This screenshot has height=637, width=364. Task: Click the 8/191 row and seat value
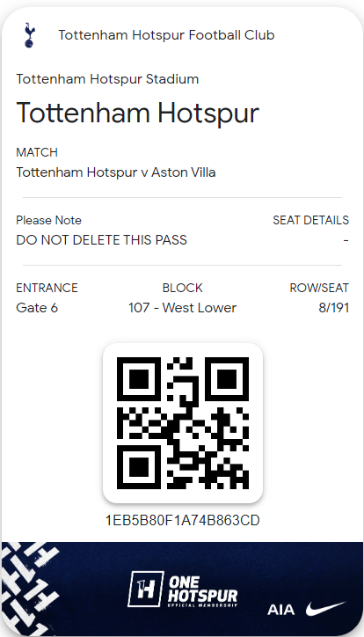333,308
